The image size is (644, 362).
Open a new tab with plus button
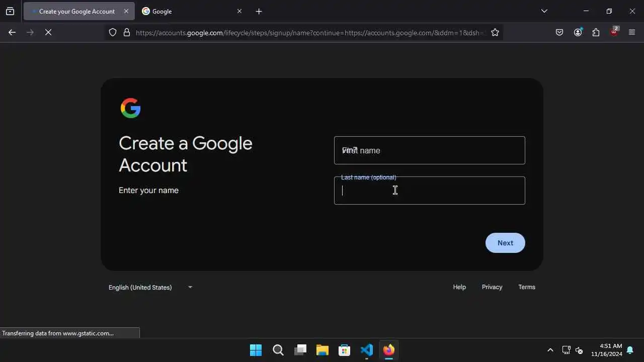(x=259, y=11)
